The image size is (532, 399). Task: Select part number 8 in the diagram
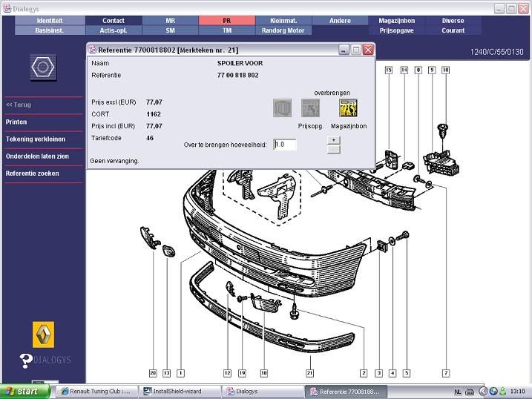(x=418, y=70)
